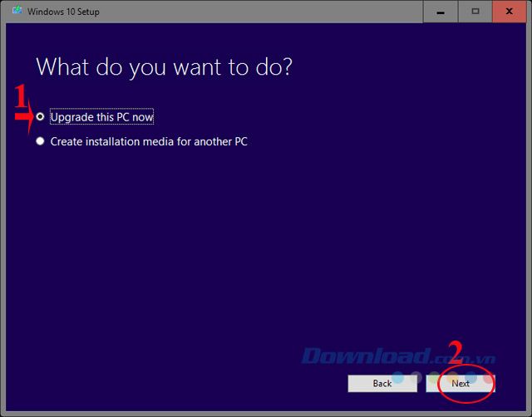The image size is (532, 417).
Task: Click the 'Create installation media for another PC' label
Action: [149, 141]
